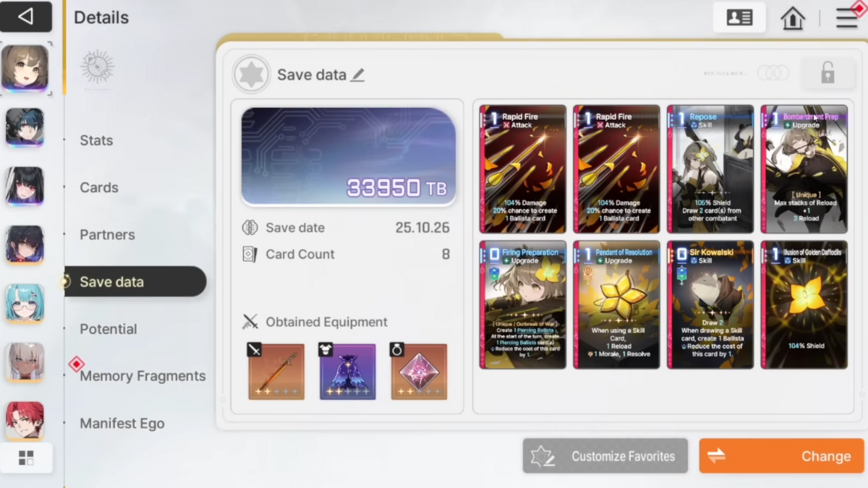Click the Customize Favorites button
This screenshot has height=488, width=868.
[x=605, y=456]
